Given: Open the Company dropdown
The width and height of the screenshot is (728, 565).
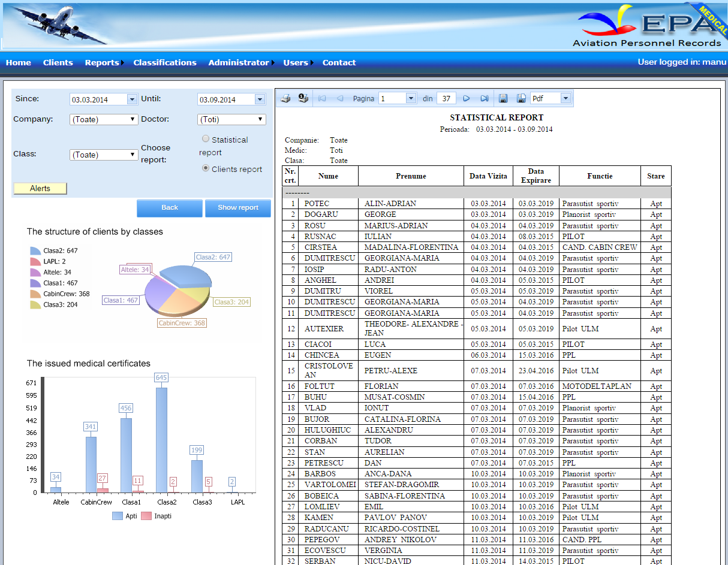Looking at the screenshot, I should 104,119.
